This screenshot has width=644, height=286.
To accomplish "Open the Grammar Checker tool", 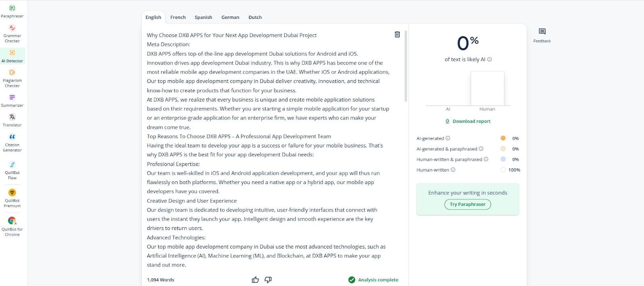I will [x=12, y=33].
